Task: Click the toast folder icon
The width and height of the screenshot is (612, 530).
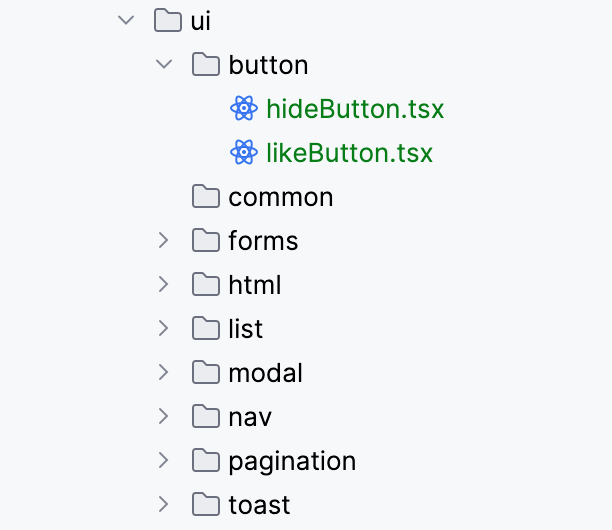Action: click(x=206, y=505)
